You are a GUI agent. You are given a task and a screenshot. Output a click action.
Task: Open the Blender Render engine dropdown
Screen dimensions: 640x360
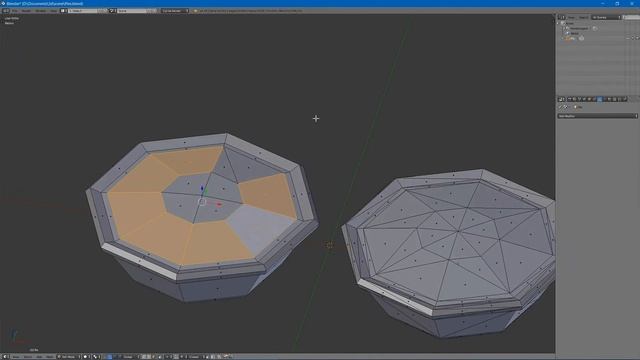point(175,11)
